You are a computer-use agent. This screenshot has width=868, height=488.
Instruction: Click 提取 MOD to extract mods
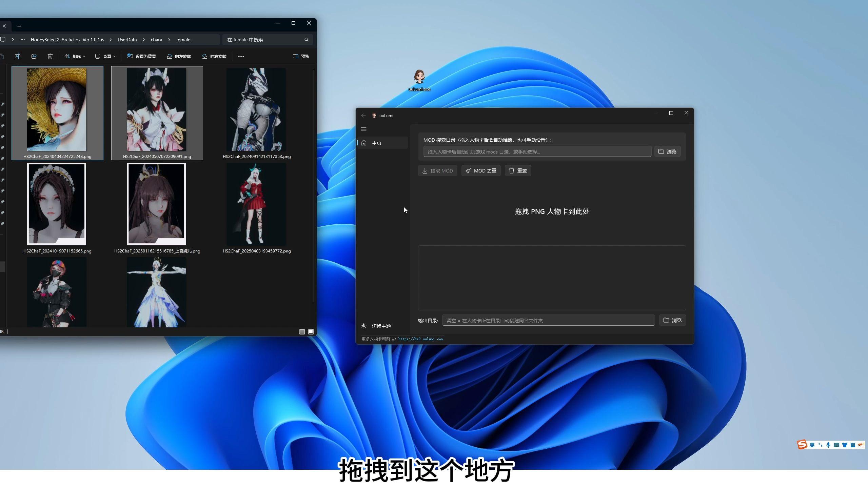click(x=437, y=170)
